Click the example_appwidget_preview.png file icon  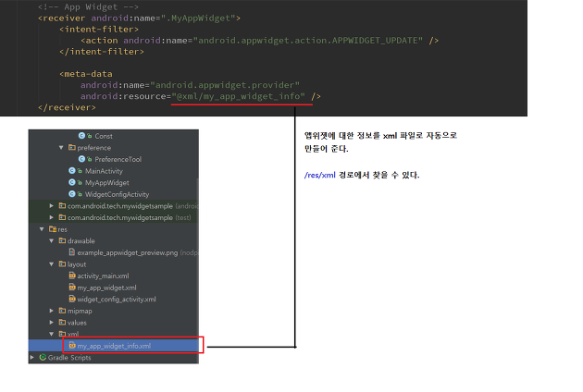pyautogui.click(x=72, y=252)
